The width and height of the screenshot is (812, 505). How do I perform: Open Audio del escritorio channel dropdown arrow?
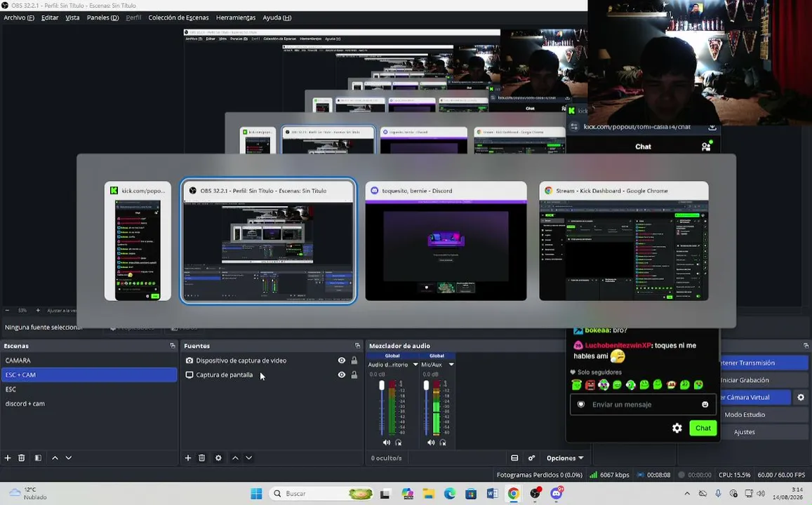pyautogui.click(x=415, y=365)
